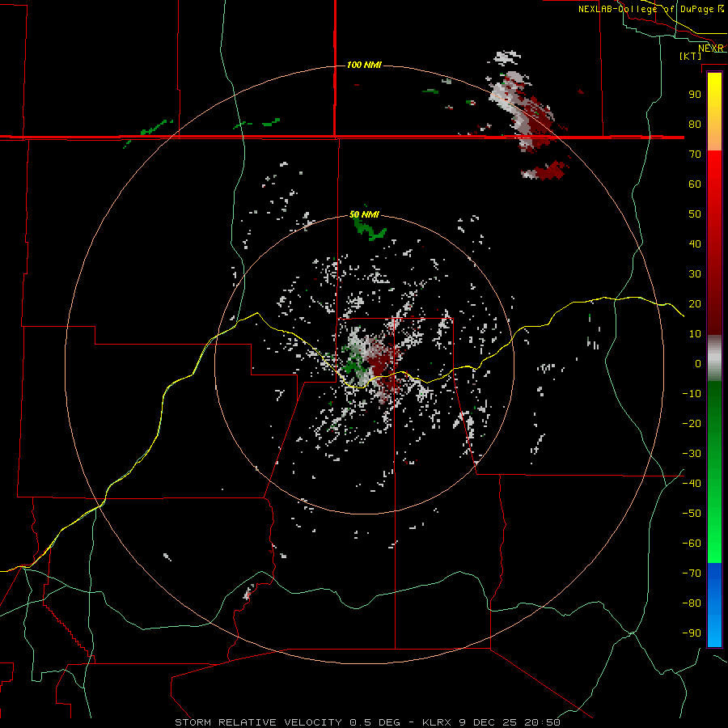Click the 60 value on velocity scale
Screen dimensions: 728x728
click(695, 184)
